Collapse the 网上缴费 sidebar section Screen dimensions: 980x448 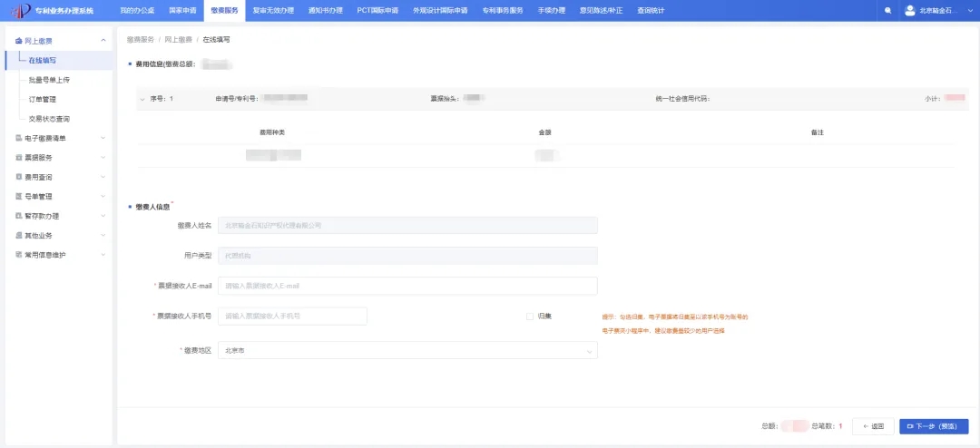coord(103,41)
